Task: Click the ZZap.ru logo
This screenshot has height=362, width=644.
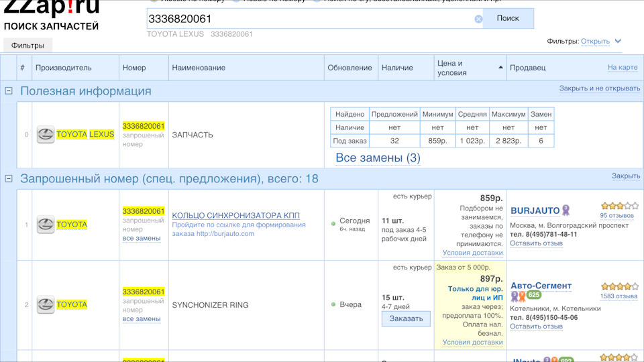Action: [x=51, y=8]
